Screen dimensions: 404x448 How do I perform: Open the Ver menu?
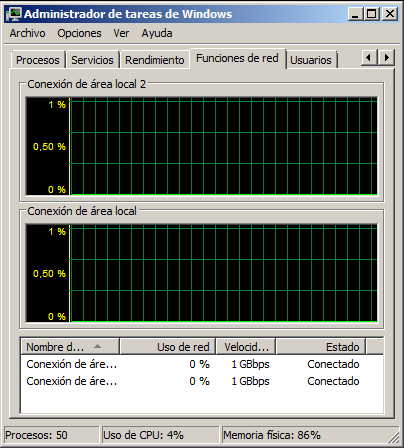pos(121,33)
